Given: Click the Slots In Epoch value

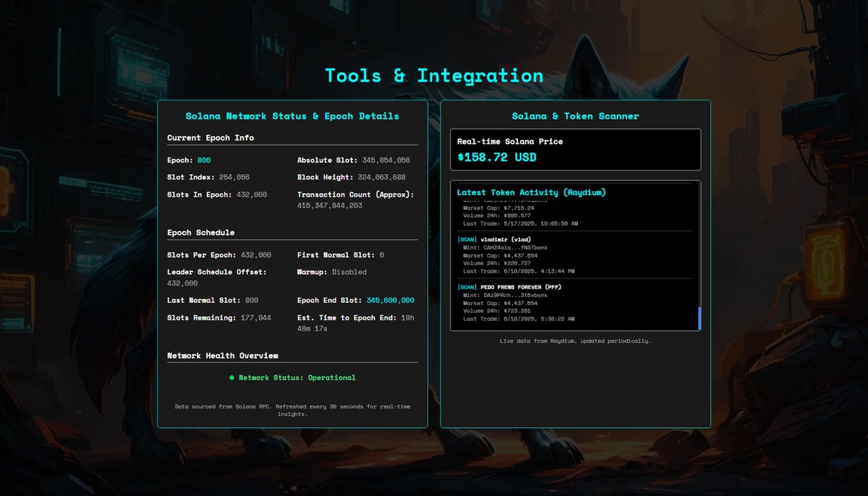Looking at the screenshot, I should (251, 194).
